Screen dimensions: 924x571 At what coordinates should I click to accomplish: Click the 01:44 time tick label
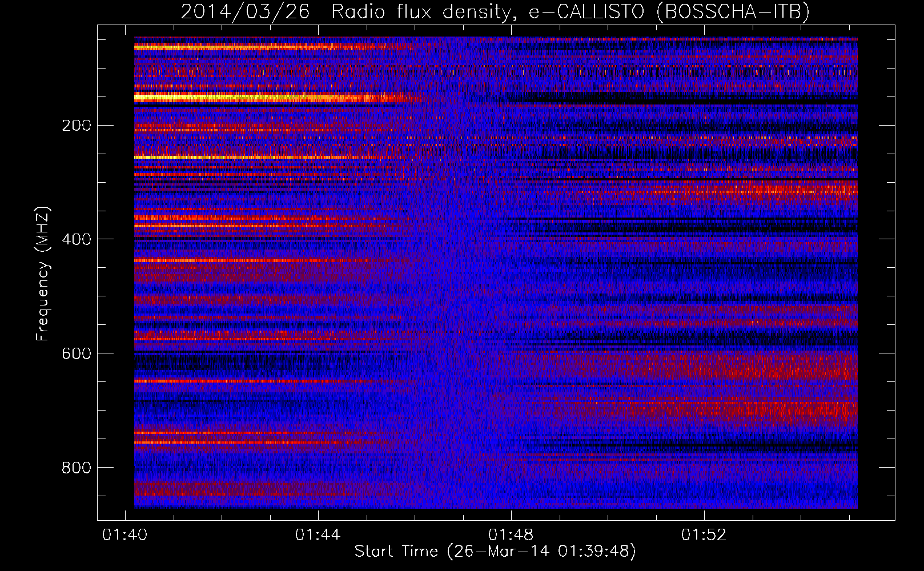point(318,534)
